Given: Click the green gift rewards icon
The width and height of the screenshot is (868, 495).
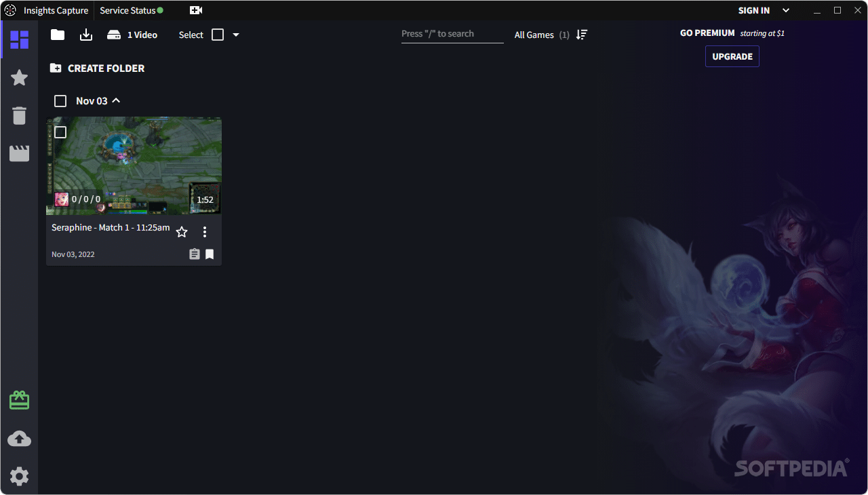Looking at the screenshot, I should tap(19, 400).
